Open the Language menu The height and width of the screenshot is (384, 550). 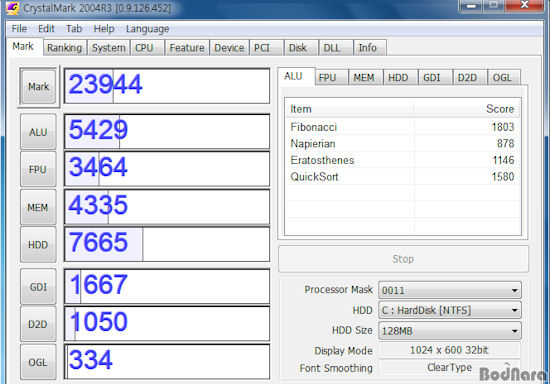[x=147, y=29]
